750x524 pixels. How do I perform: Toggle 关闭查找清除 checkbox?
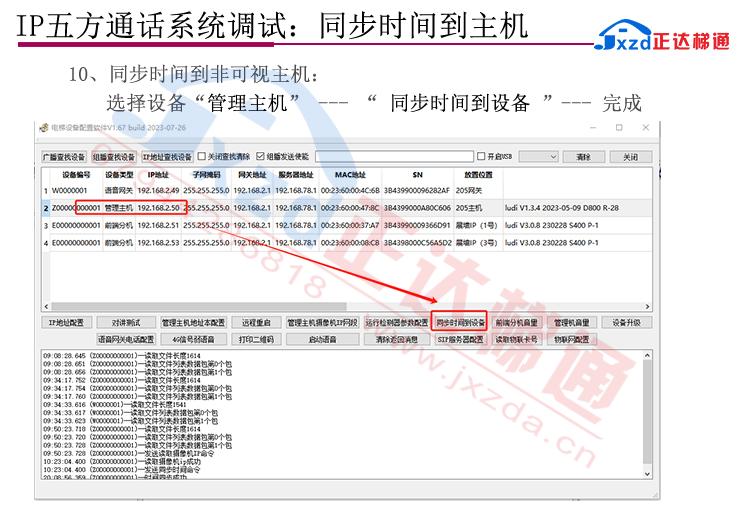(x=202, y=157)
